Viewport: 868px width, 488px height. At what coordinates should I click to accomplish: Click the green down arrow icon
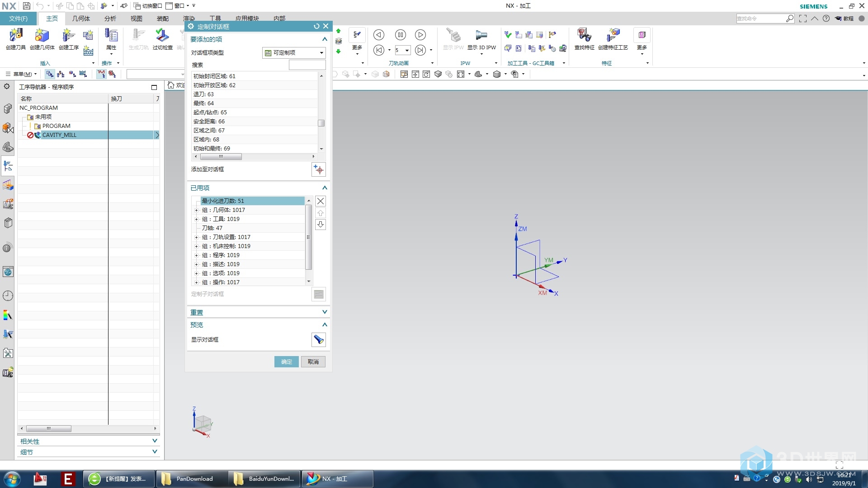click(x=338, y=52)
